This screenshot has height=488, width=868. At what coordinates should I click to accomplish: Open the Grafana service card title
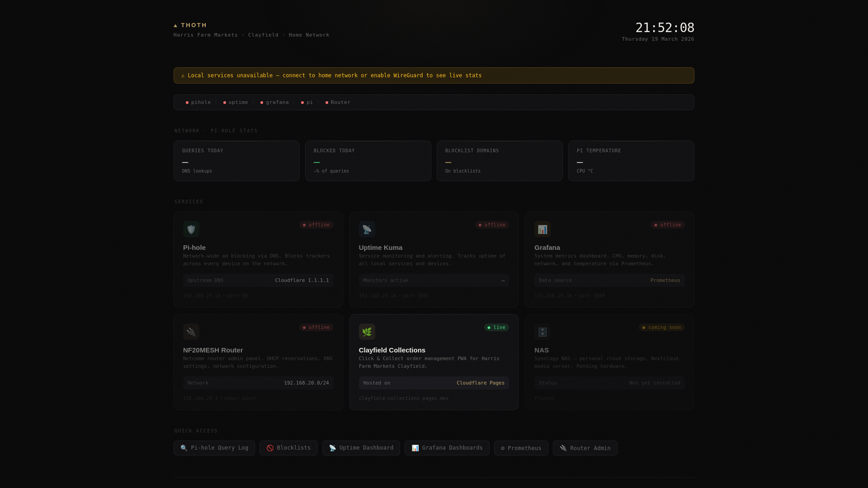[x=547, y=248]
